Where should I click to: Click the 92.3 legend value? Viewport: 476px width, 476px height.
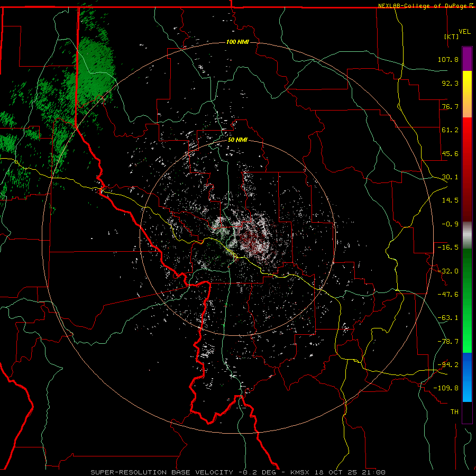coord(450,83)
